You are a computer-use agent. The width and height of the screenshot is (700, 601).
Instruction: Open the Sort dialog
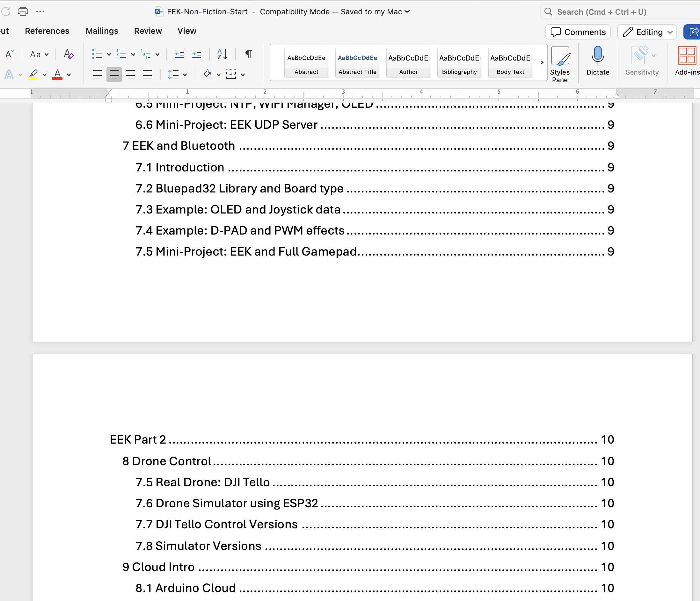222,54
